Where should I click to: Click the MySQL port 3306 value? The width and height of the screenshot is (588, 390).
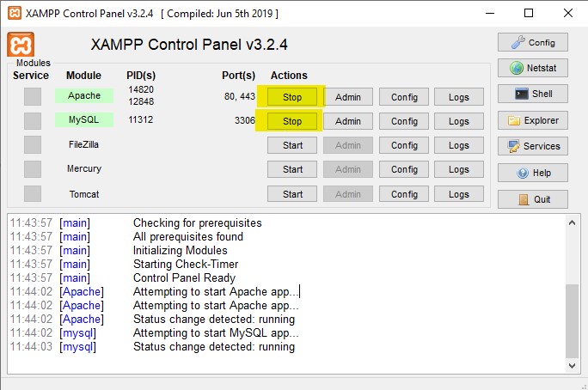tap(245, 120)
